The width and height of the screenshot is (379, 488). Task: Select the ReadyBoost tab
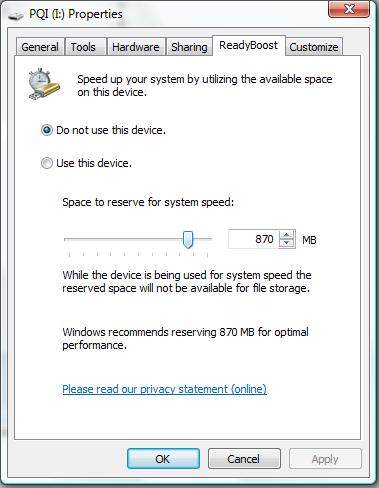tap(249, 45)
